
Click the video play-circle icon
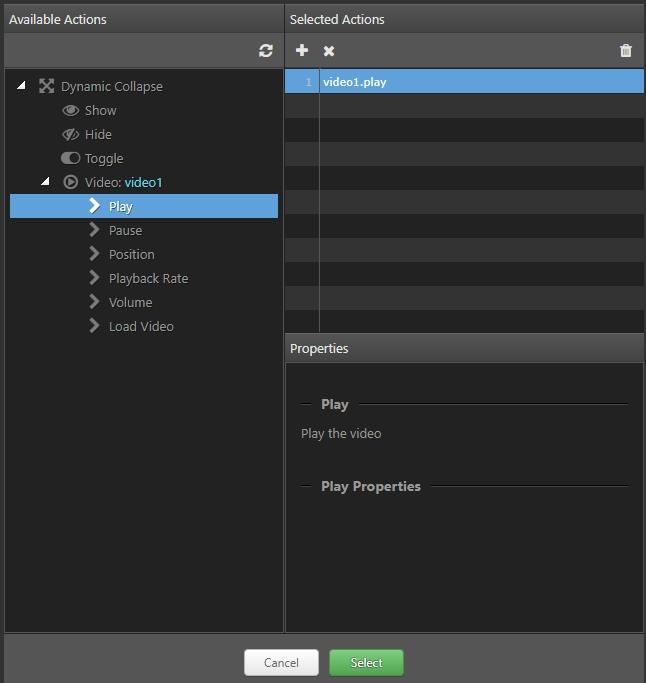tap(71, 182)
